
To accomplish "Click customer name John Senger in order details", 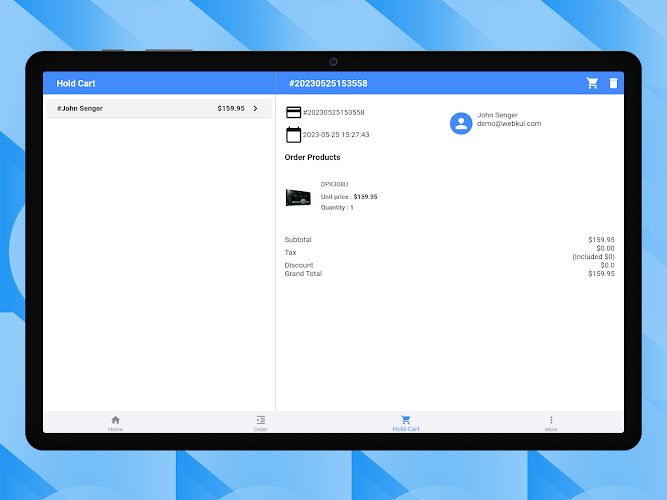I will pyautogui.click(x=498, y=115).
